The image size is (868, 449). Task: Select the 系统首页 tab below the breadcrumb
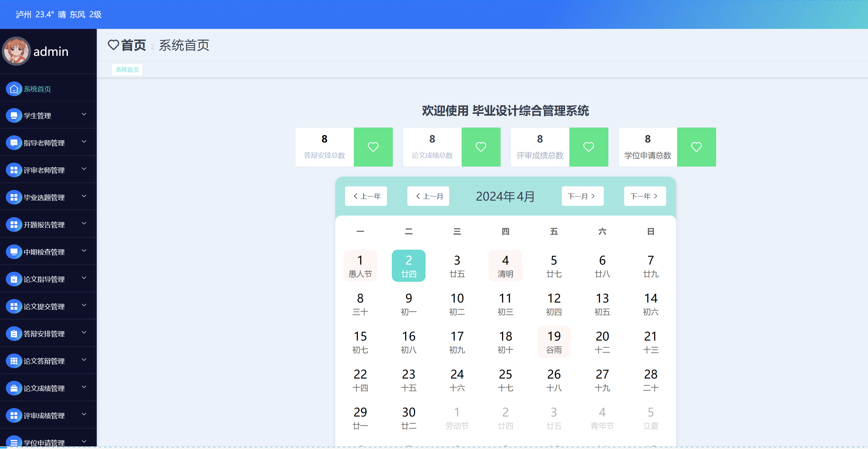pos(127,70)
